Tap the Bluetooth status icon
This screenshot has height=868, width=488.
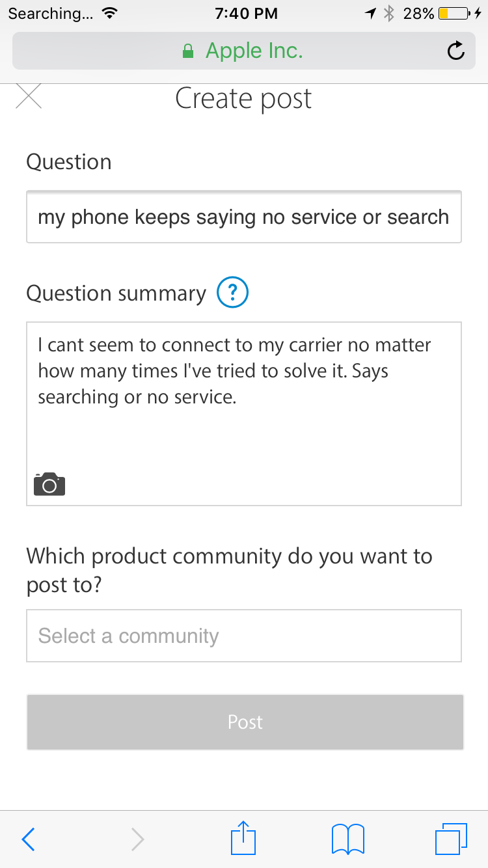(389, 13)
